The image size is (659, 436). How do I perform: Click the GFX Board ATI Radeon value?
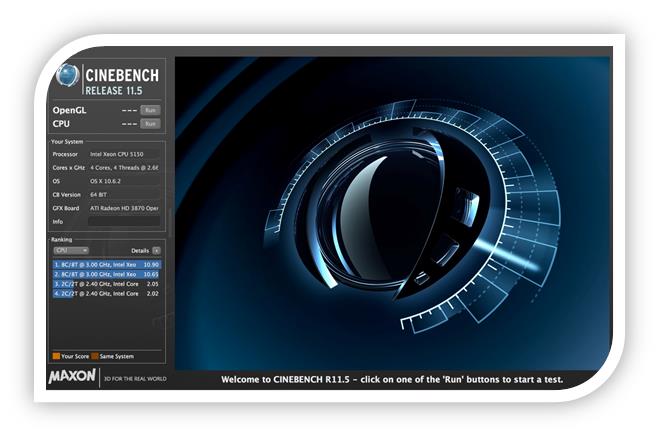(x=126, y=208)
